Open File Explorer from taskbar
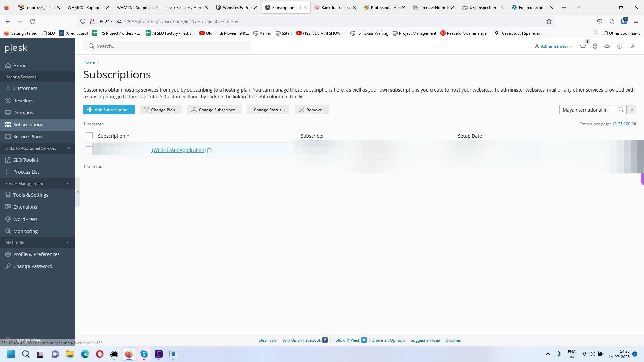The height and width of the screenshot is (362, 644). [x=70, y=354]
